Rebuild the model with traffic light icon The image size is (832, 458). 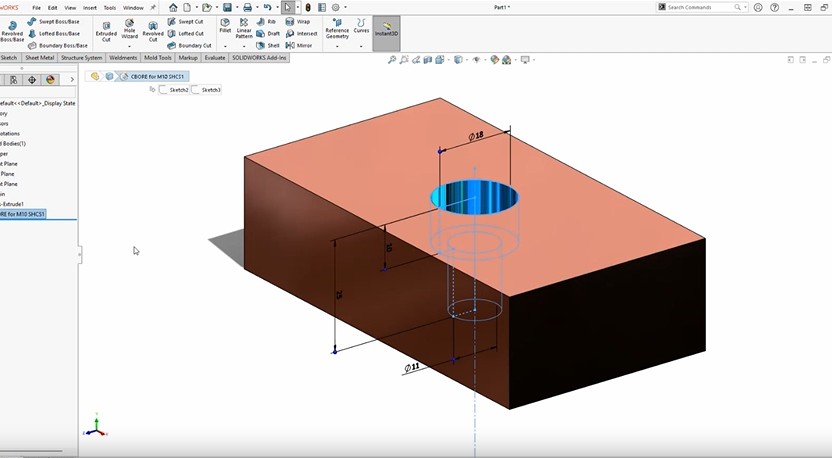[308, 7]
